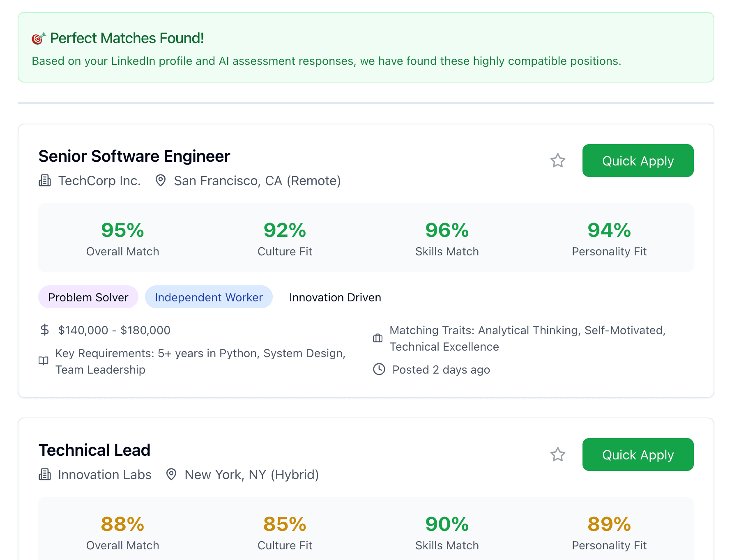The image size is (732, 560).
Task: Favorite the Technical Lead position
Action: click(x=557, y=454)
